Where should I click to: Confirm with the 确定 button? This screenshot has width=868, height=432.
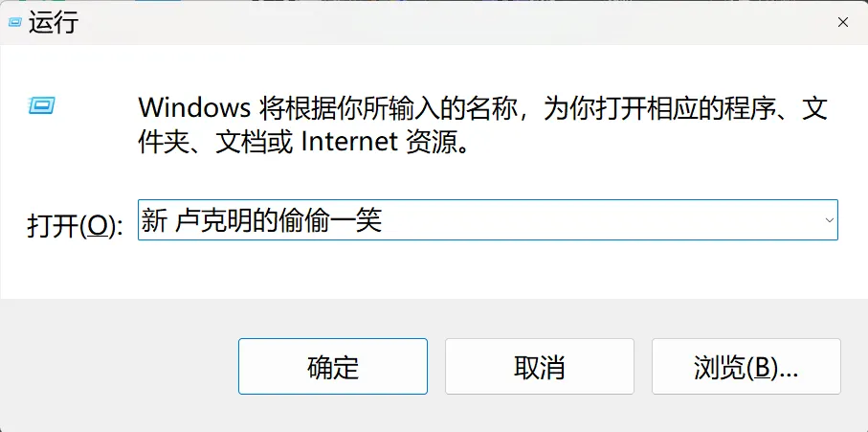coord(333,366)
